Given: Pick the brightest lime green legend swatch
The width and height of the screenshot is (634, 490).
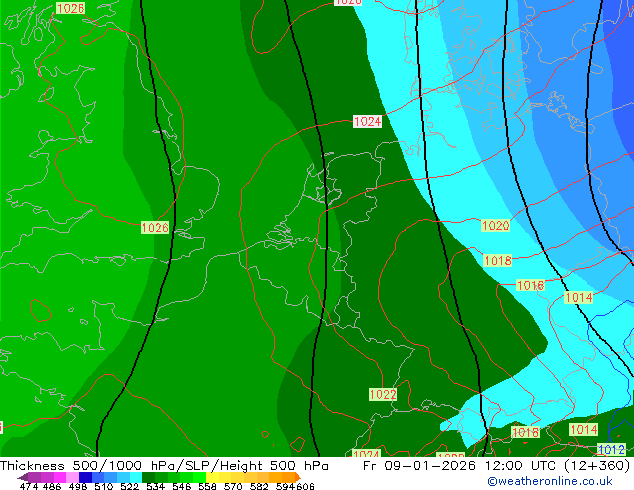Looking at the screenshot, I should pos(199,477).
